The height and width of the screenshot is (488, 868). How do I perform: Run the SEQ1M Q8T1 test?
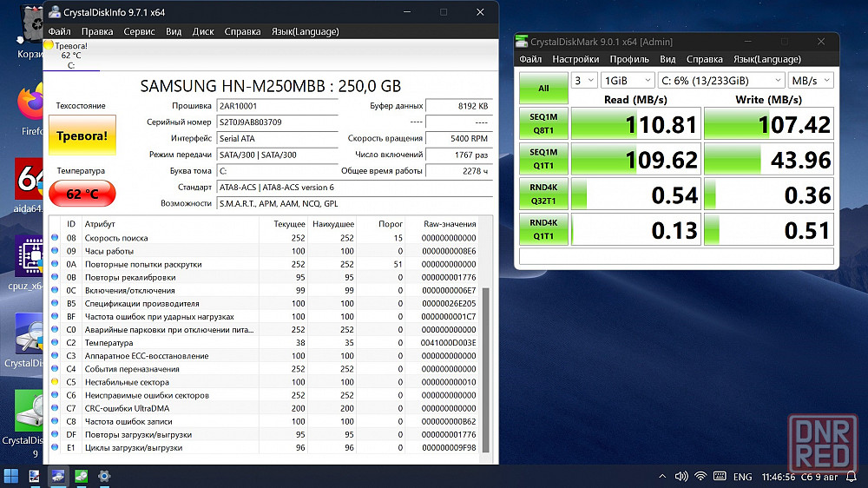[x=543, y=123]
